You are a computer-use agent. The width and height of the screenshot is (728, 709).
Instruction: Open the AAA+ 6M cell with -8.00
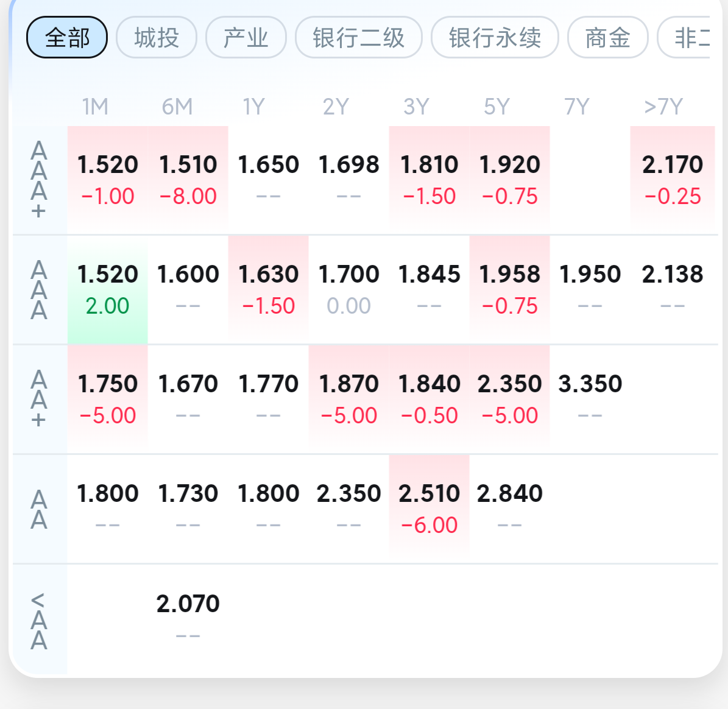188,180
